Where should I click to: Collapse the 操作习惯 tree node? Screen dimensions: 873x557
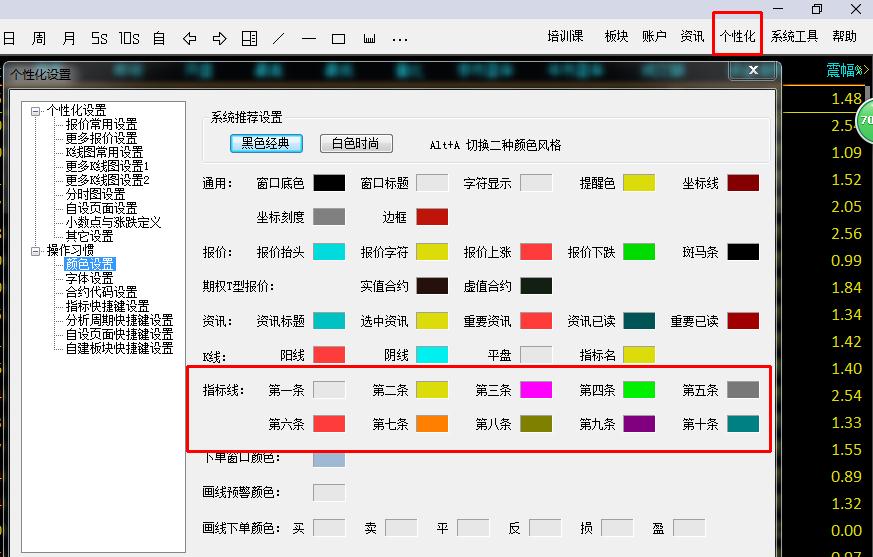click(x=36, y=250)
